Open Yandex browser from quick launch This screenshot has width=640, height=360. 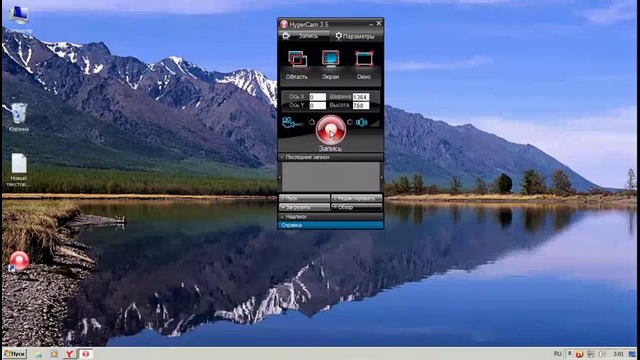pos(69,354)
